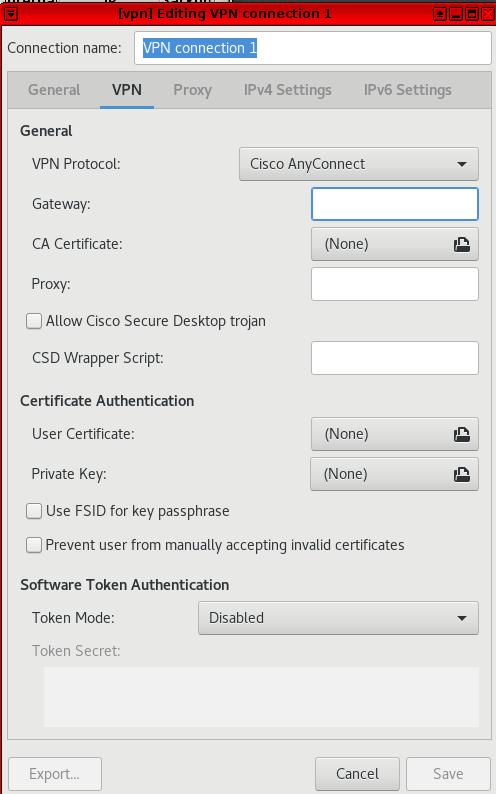Click the User Certificate file browse icon

[462, 434]
